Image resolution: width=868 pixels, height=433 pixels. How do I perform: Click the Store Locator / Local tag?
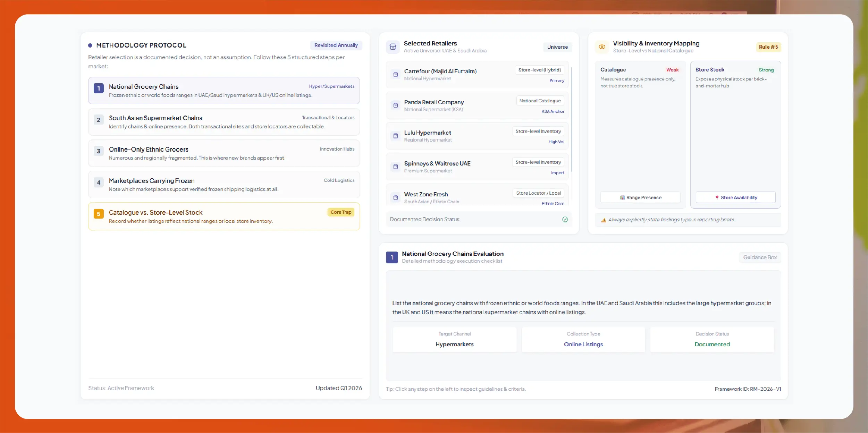click(x=538, y=193)
